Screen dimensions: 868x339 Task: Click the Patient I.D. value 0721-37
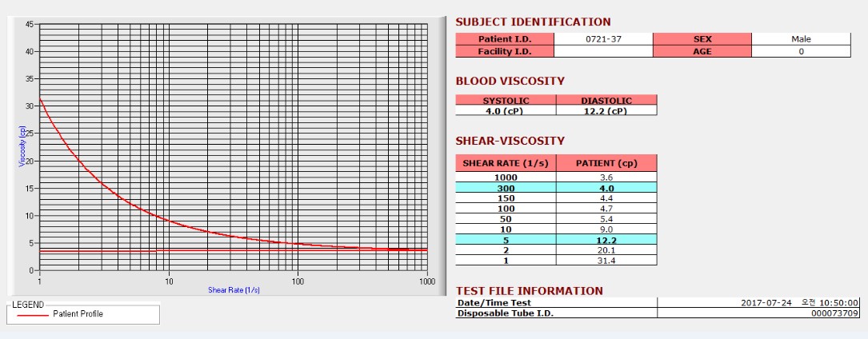(x=603, y=39)
